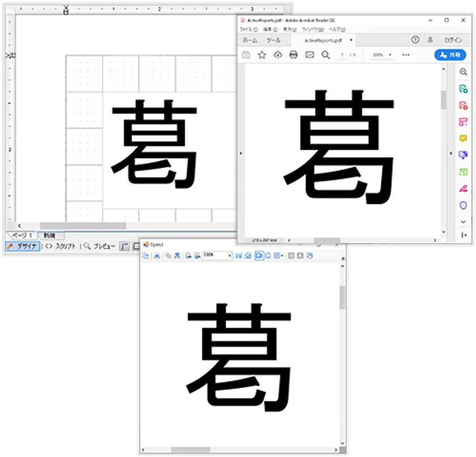Click the blue 共有 share button
Image resolution: width=476 pixels, height=457 pixels.
point(450,55)
